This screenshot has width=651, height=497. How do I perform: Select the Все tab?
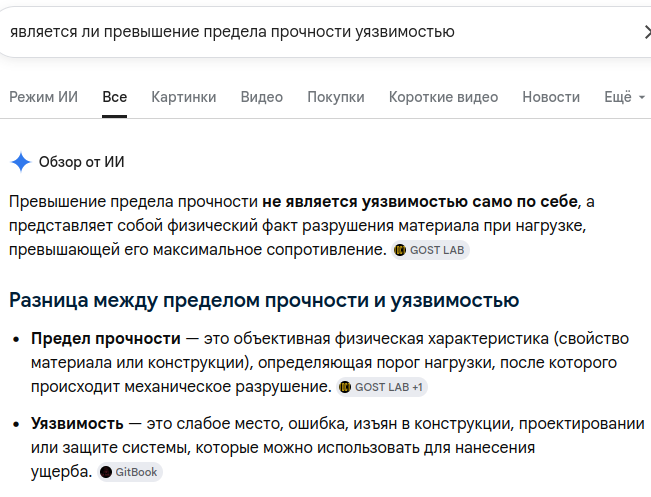tap(115, 97)
